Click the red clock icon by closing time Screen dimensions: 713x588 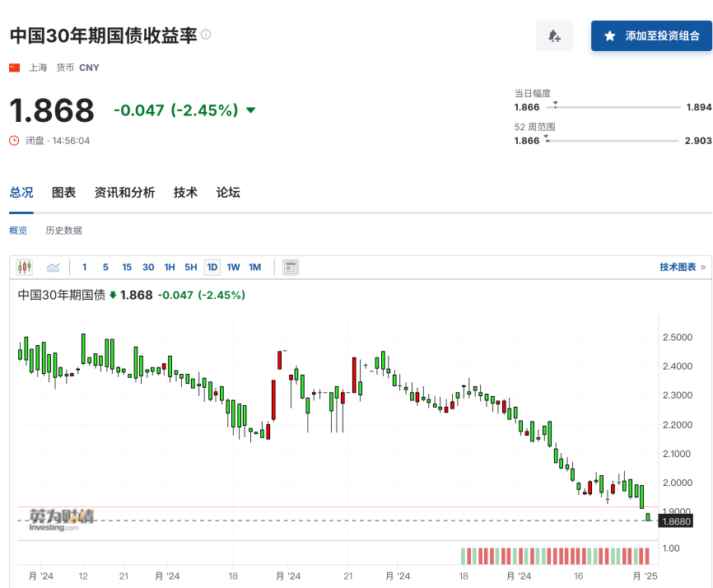[x=14, y=141]
